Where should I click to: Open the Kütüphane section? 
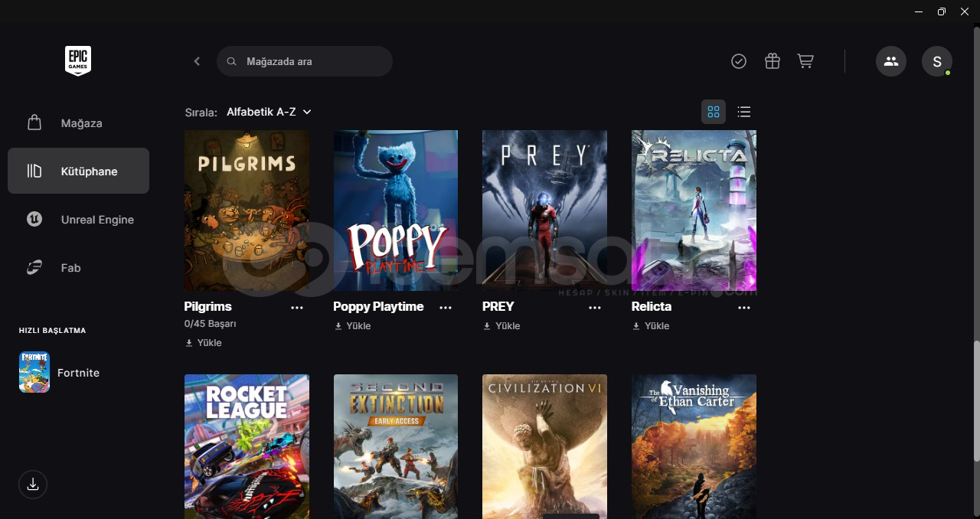[x=78, y=171]
